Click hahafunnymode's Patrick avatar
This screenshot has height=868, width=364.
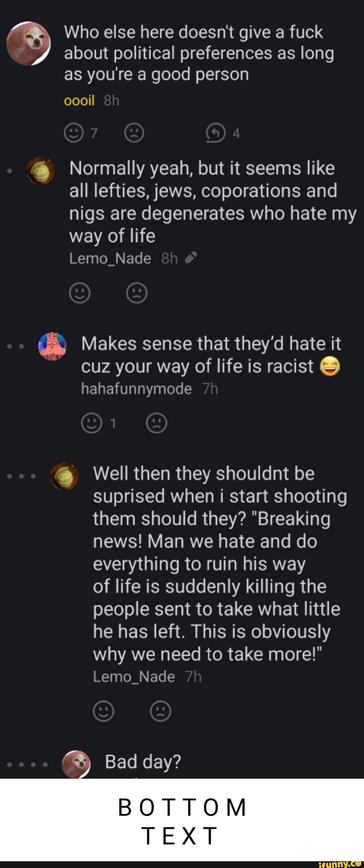click(52, 346)
